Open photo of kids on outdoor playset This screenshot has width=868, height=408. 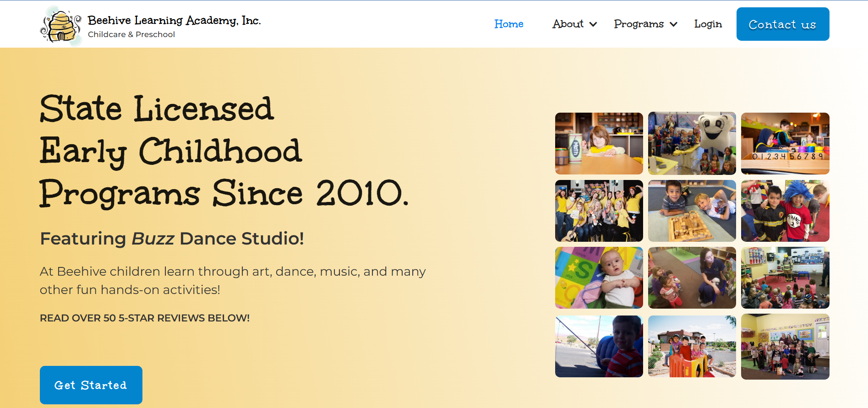pos(692,346)
